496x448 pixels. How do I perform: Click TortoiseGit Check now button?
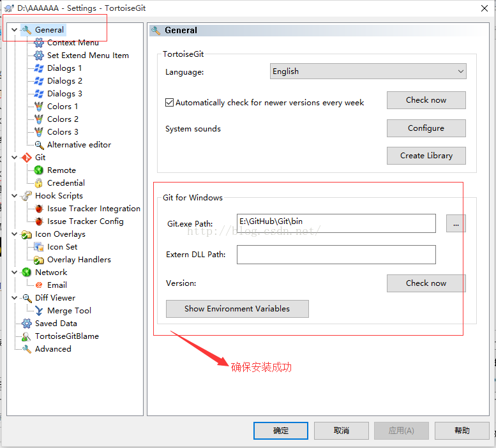(x=426, y=100)
